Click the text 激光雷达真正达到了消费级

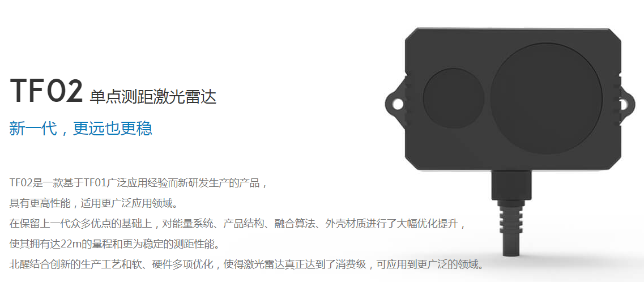click(302, 264)
